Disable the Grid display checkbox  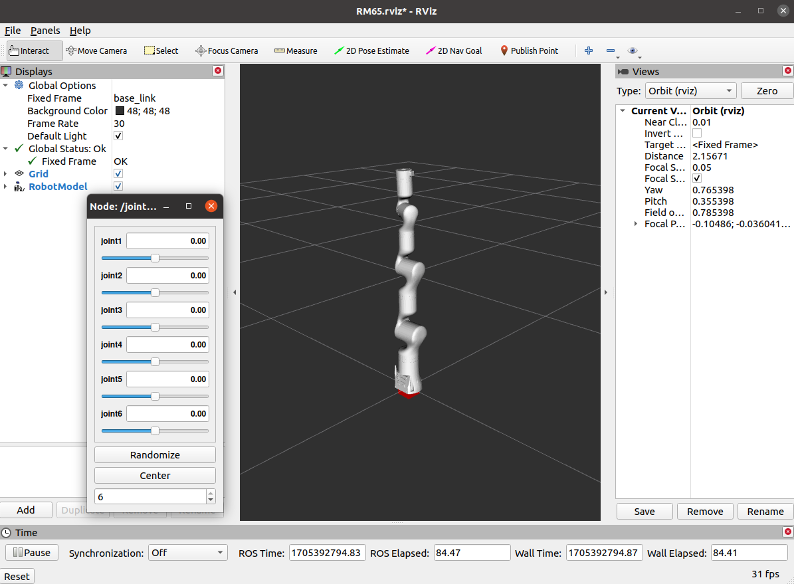[x=118, y=174]
